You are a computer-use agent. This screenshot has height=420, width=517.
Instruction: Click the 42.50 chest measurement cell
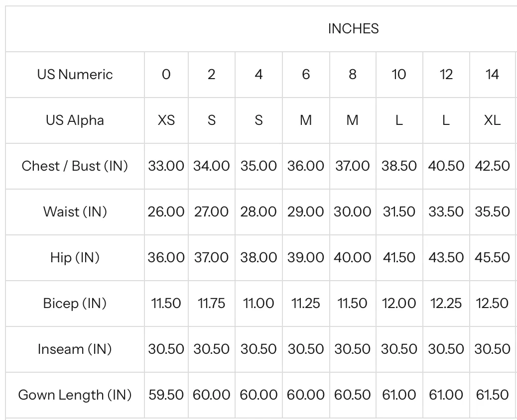[492, 166]
